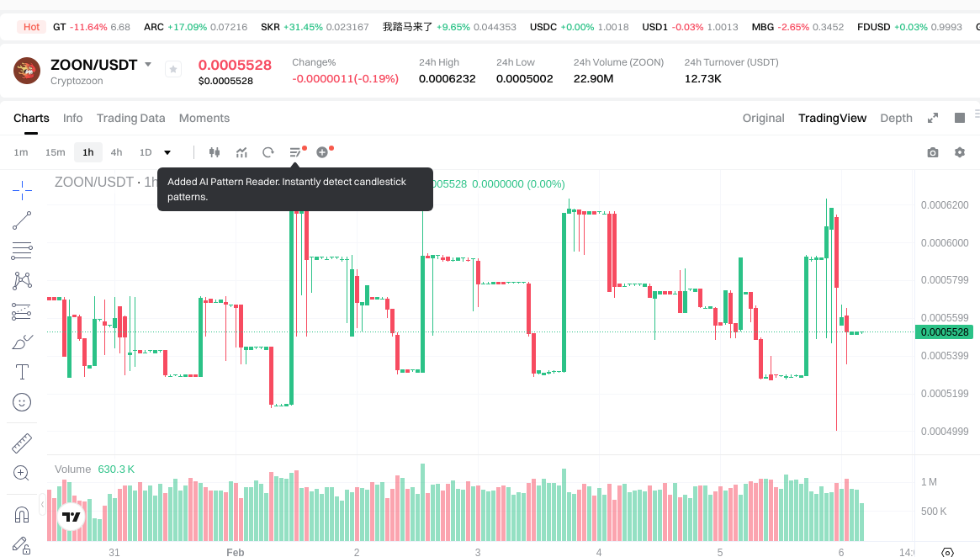Select the trend line drawing tool

[22, 220]
